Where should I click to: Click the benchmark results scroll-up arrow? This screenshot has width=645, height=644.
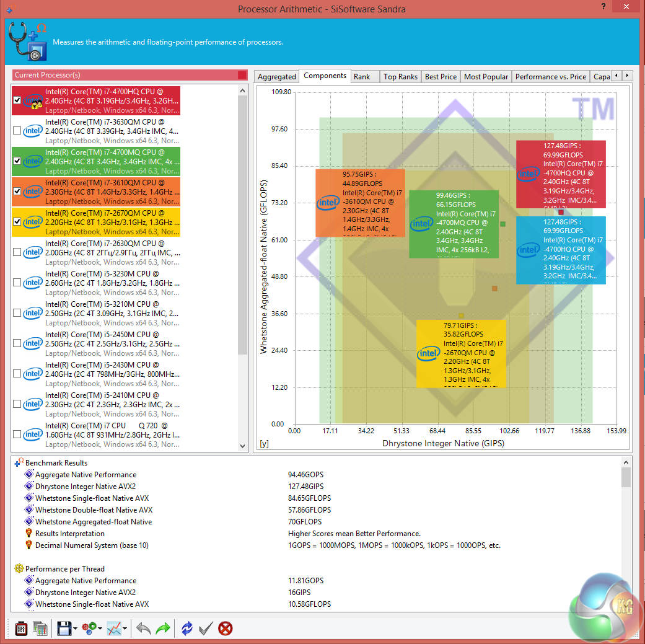pyautogui.click(x=626, y=462)
